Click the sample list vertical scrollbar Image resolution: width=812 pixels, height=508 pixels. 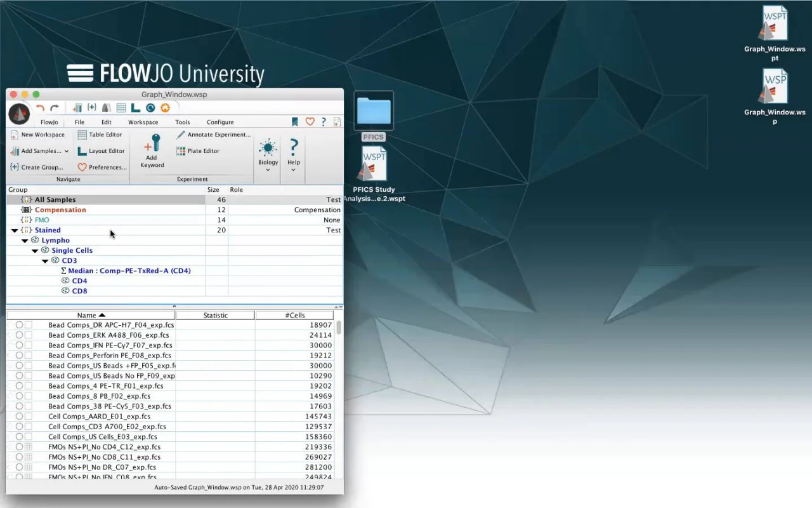[339, 328]
